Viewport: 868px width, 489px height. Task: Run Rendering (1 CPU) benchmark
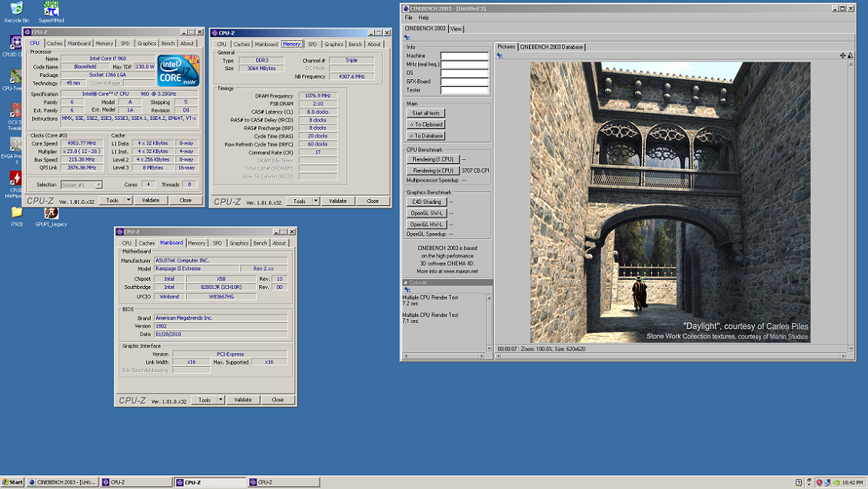click(x=433, y=159)
